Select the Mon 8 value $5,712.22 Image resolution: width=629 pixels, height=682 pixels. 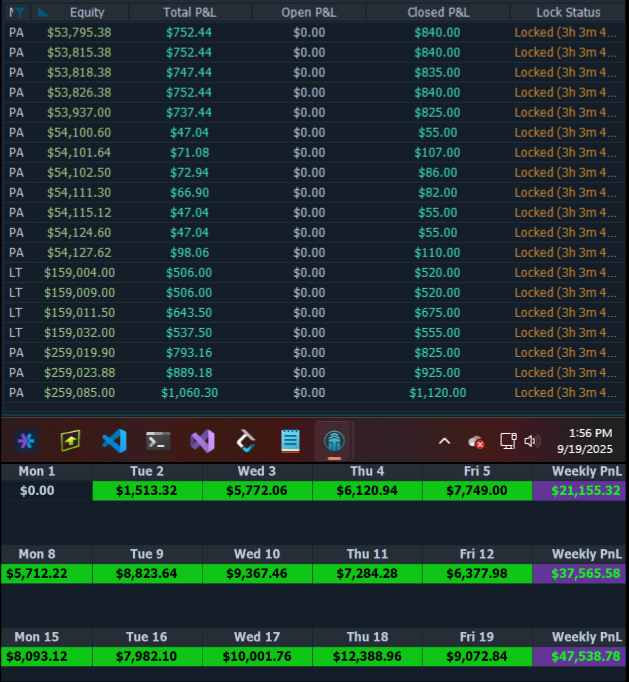coord(46,574)
